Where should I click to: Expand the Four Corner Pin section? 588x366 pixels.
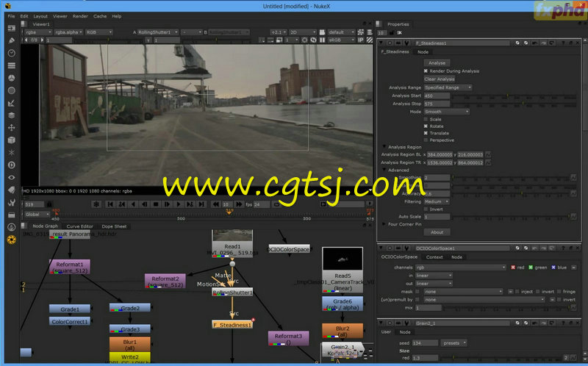coord(384,224)
